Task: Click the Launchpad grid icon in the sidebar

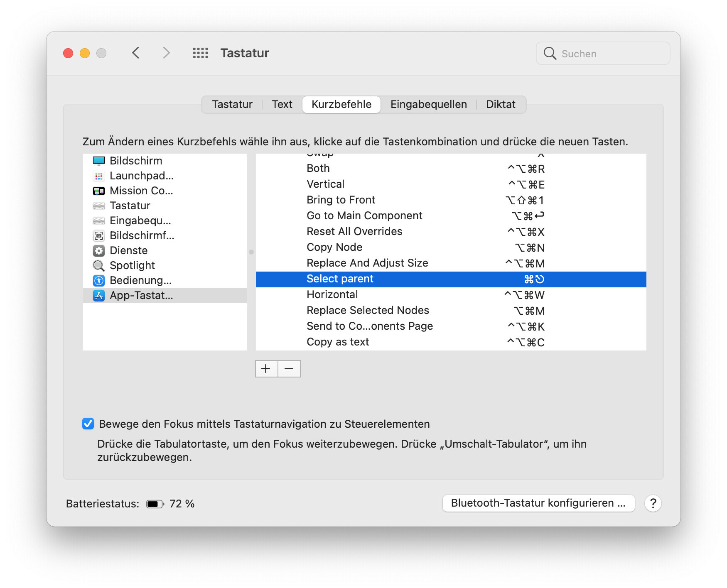Action: pyautogui.click(x=99, y=176)
